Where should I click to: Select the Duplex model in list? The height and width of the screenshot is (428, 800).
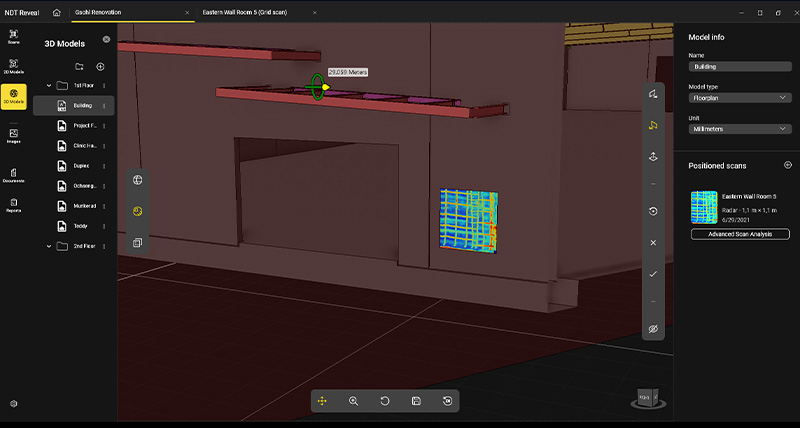coord(81,166)
